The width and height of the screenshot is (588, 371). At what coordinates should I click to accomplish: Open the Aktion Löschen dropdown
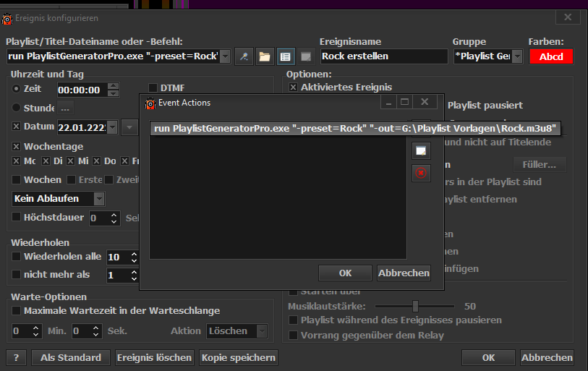pyautogui.click(x=262, y=331)
